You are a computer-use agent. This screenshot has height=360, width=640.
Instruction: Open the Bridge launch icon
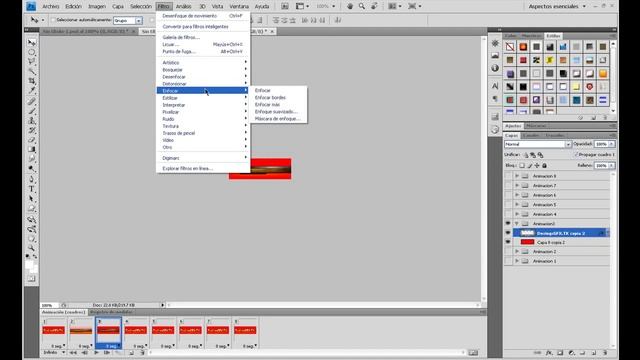click(x=285, y=6)
